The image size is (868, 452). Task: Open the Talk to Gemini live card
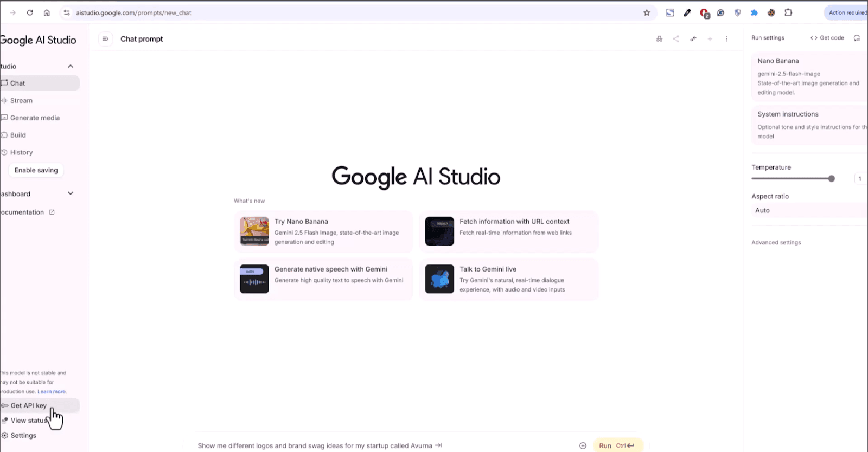pos(508,279)
